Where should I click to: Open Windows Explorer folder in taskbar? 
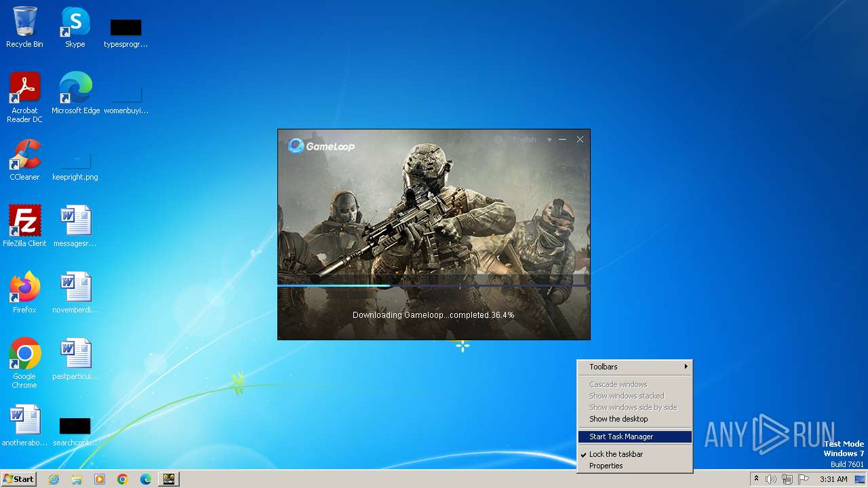point(77,479)
